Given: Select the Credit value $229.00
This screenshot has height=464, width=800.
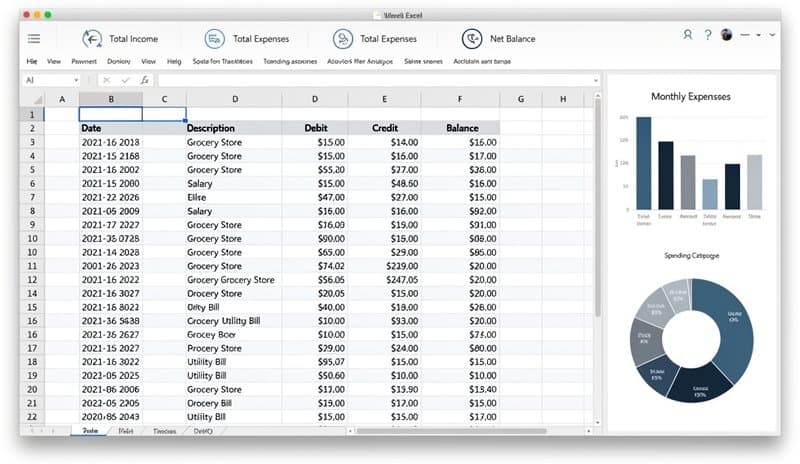Looking at the screenshot, I should point(385,266).
